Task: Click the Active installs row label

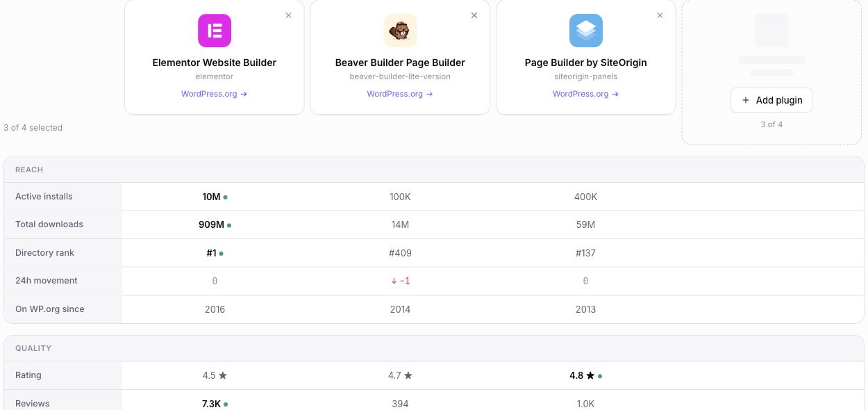Action: (44, 197)
